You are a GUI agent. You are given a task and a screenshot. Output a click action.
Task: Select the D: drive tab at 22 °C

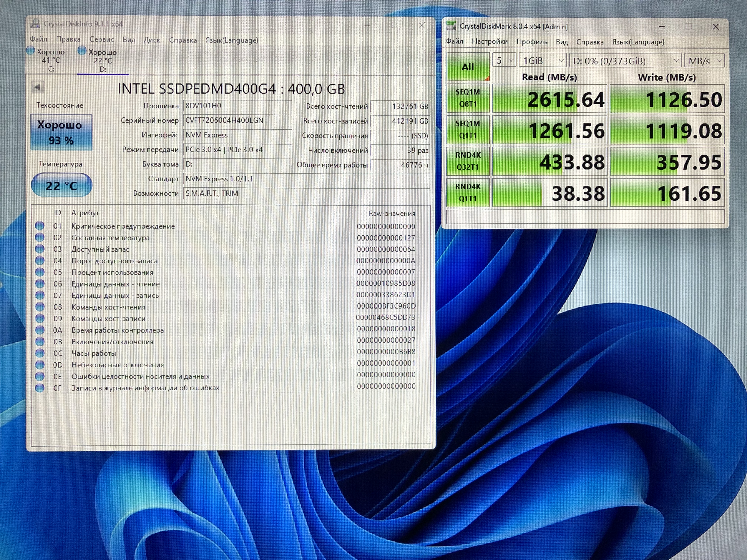(x=103, y=61)
